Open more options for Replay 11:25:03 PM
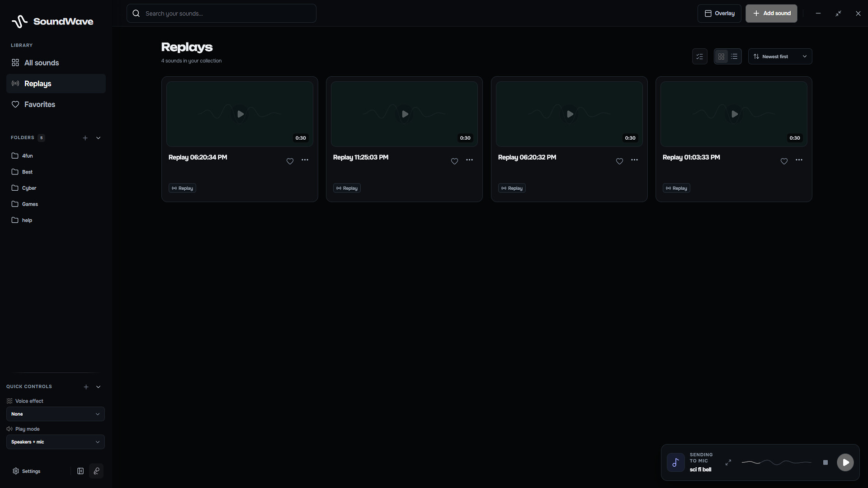This screenshot has height=488, width=868. (x=470, y=160)
